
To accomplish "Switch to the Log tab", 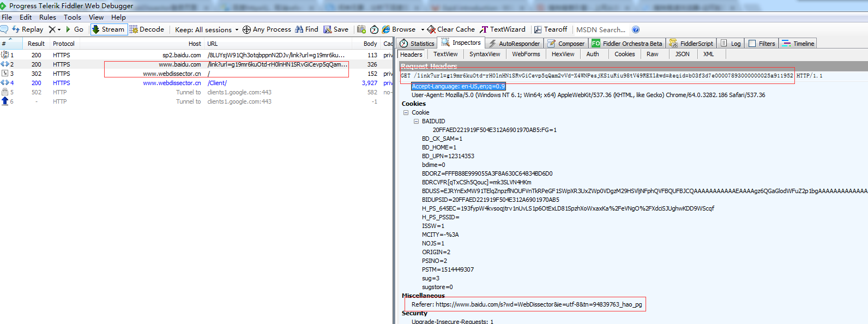I will (x=731, y=44).
